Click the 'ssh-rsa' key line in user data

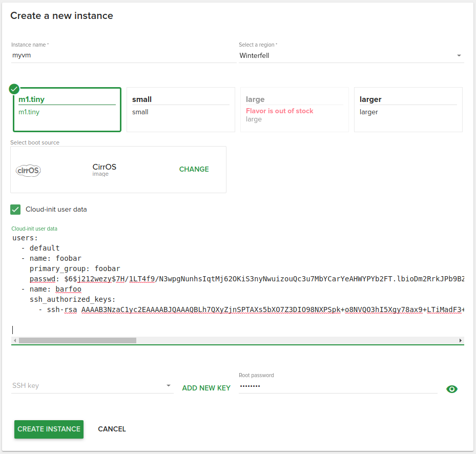tap(251, 309)
